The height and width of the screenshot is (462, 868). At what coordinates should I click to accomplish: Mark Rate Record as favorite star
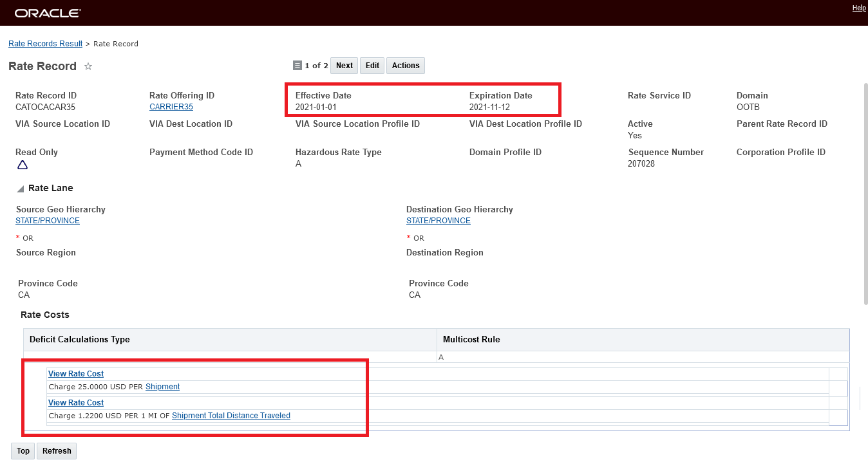(x=88, y=66)
